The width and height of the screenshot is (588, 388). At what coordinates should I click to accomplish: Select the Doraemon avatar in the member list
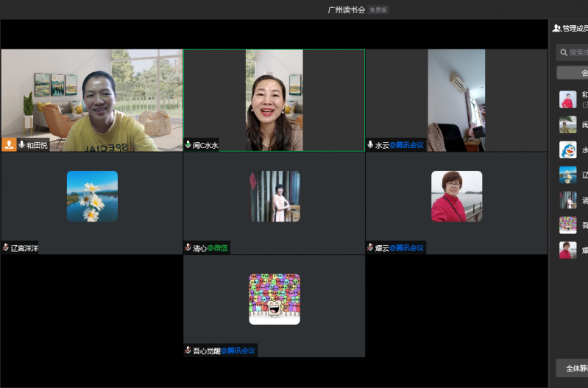[567, 149]
